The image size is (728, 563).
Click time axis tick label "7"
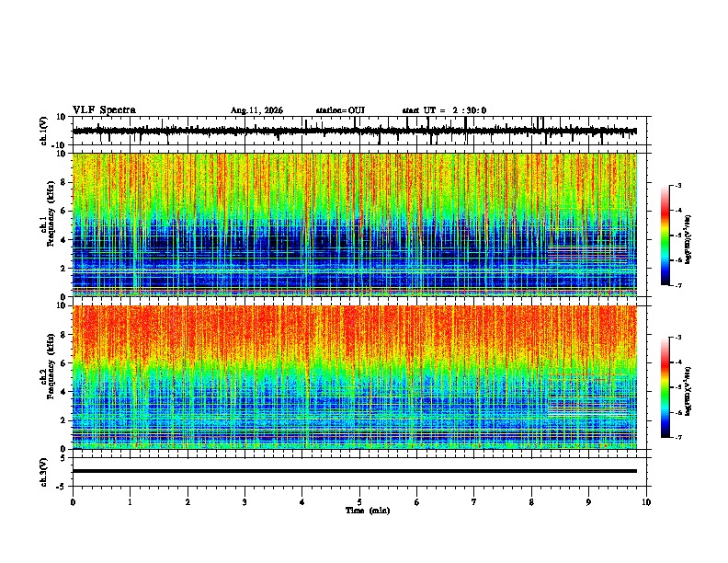(474, 502)
